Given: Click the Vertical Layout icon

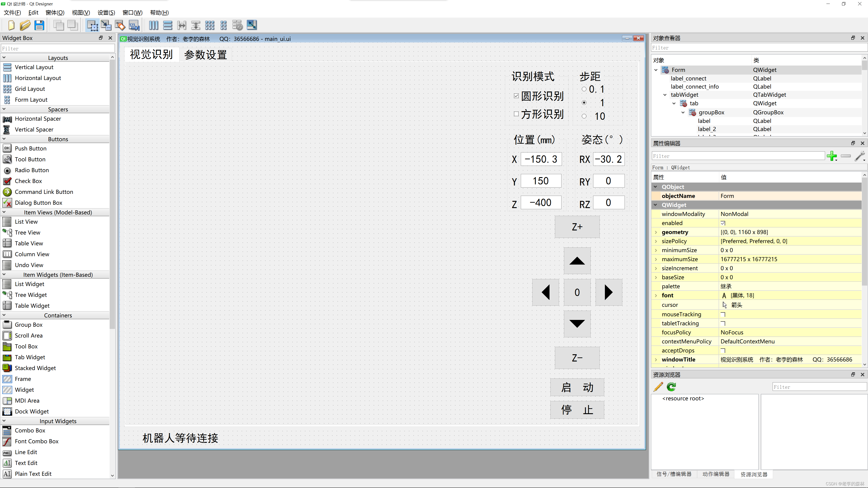Looking at the screenshot, I should pos(7,67).
